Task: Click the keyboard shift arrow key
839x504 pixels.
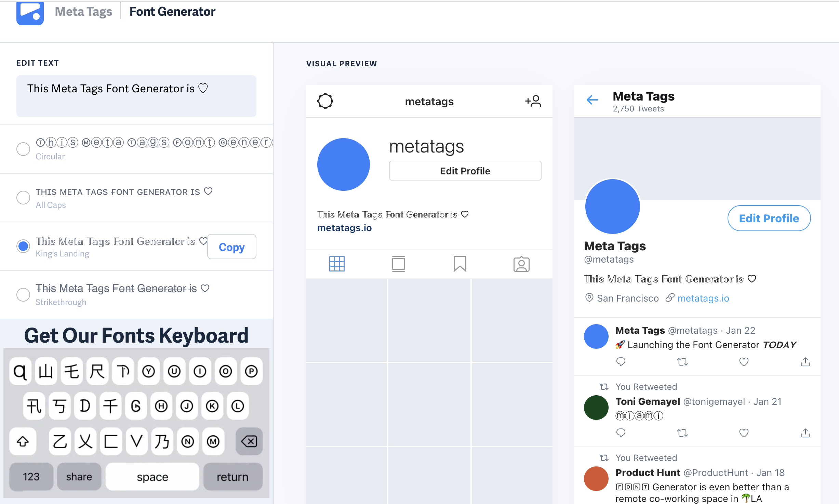Action: (23, 441)
